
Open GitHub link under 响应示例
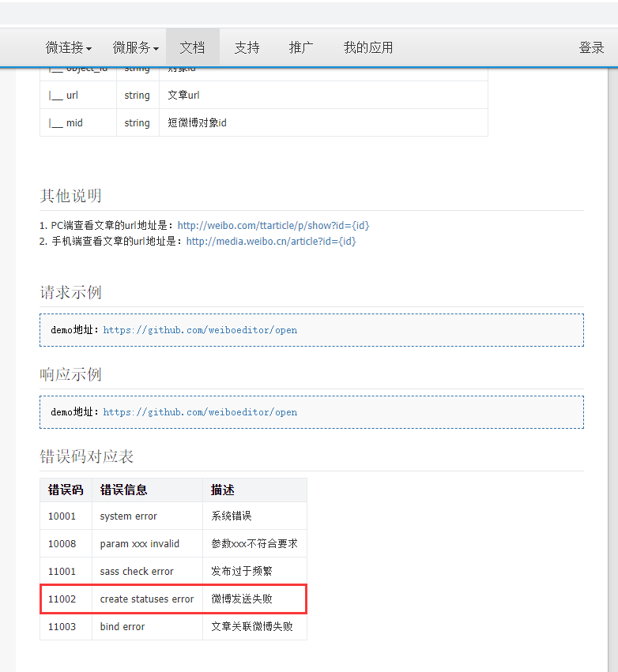tap(200, 412)
